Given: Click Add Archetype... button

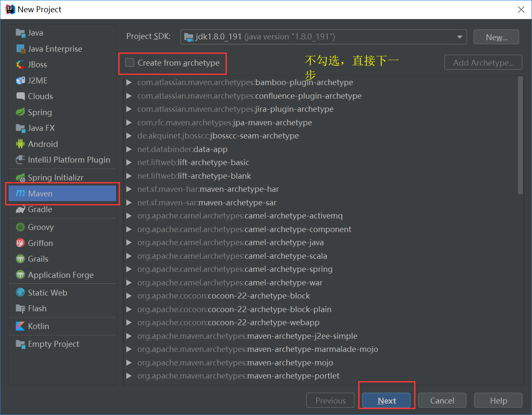Looking at the screenshot, I should tap(483, 63).
